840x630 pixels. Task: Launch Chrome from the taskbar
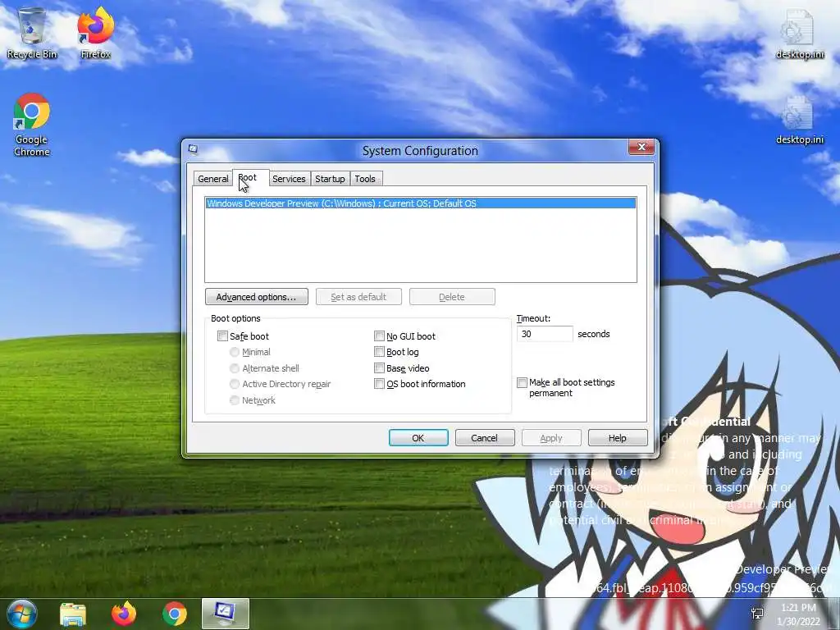[x=175, y=614]
